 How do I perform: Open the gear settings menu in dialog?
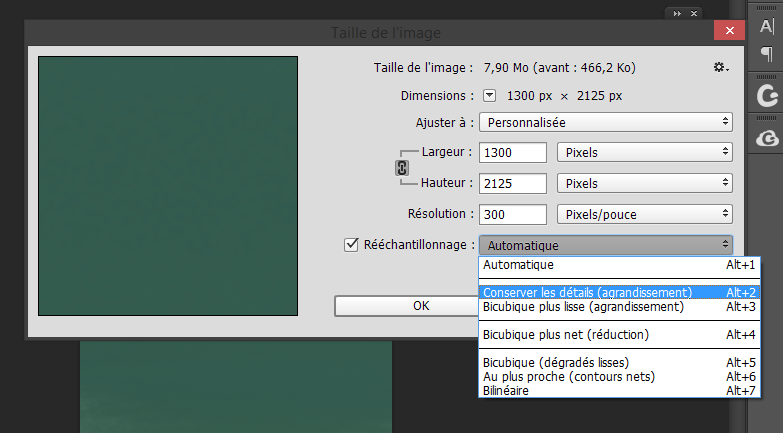pyautogui.click(x=720, y=68)
